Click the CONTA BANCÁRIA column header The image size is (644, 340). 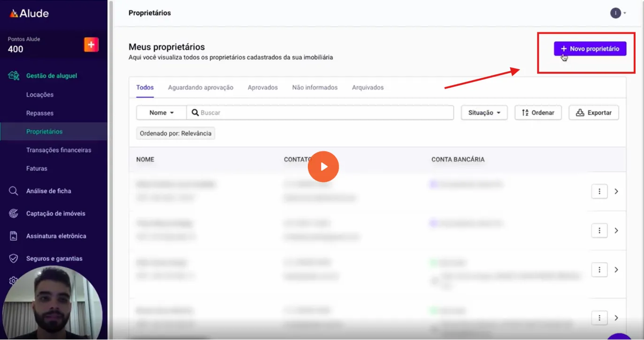[458, 159]
